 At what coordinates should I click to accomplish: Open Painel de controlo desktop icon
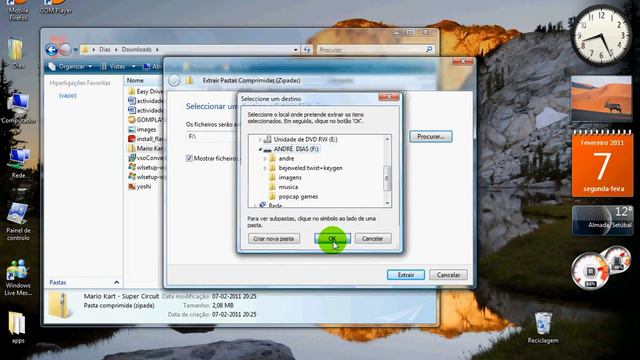[18, 221]
